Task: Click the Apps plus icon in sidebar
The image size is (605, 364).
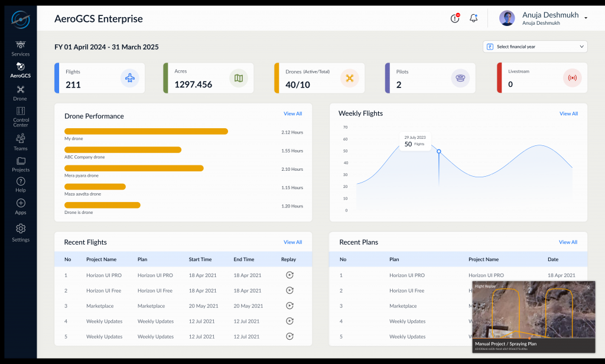Action: (20, 204)
